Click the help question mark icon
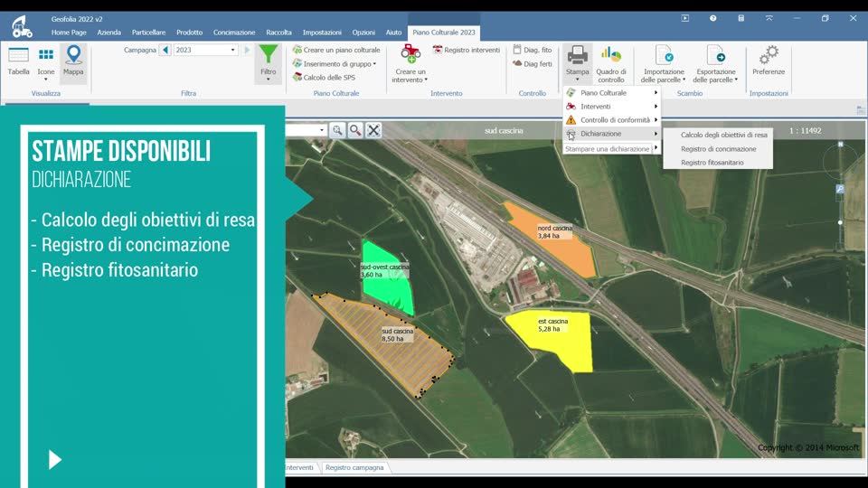Screen dimensions: 868x488 (713, 18)
